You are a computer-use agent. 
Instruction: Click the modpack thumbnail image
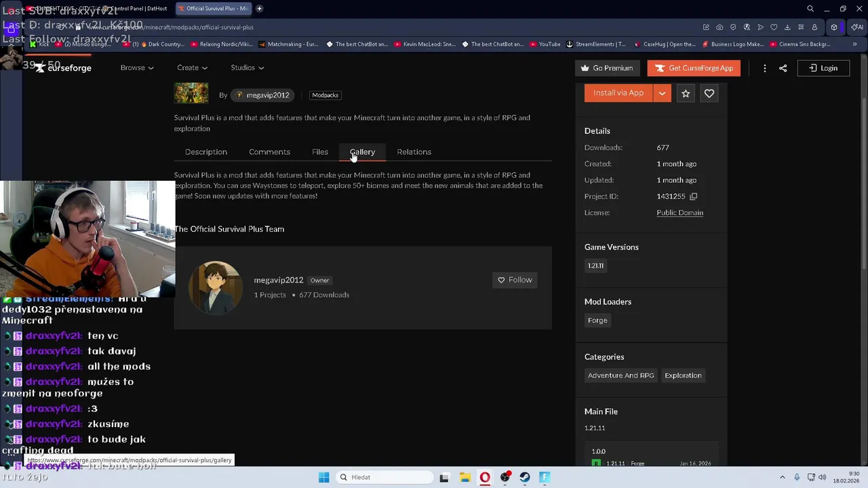pyautogui.click(x=191, y=93)
